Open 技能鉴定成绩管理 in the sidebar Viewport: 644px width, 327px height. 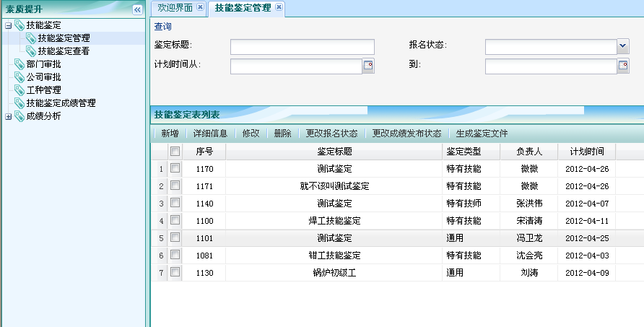61,103
